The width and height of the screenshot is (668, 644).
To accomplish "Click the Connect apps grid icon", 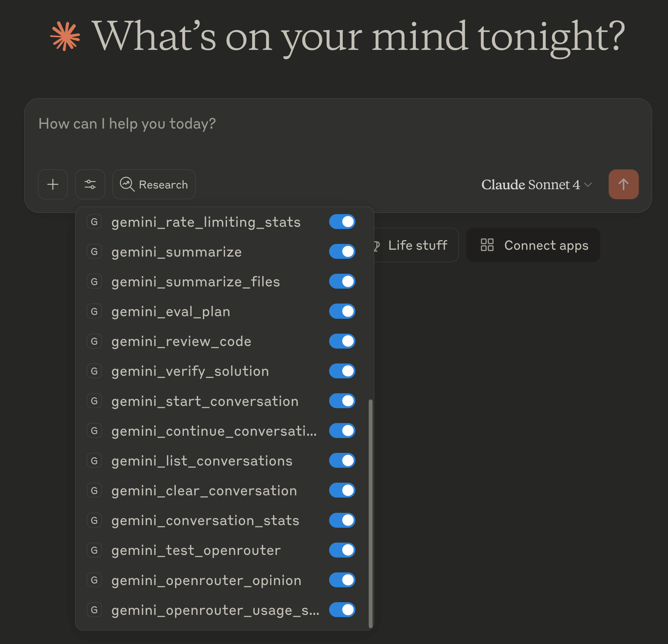I will [487, 245].
